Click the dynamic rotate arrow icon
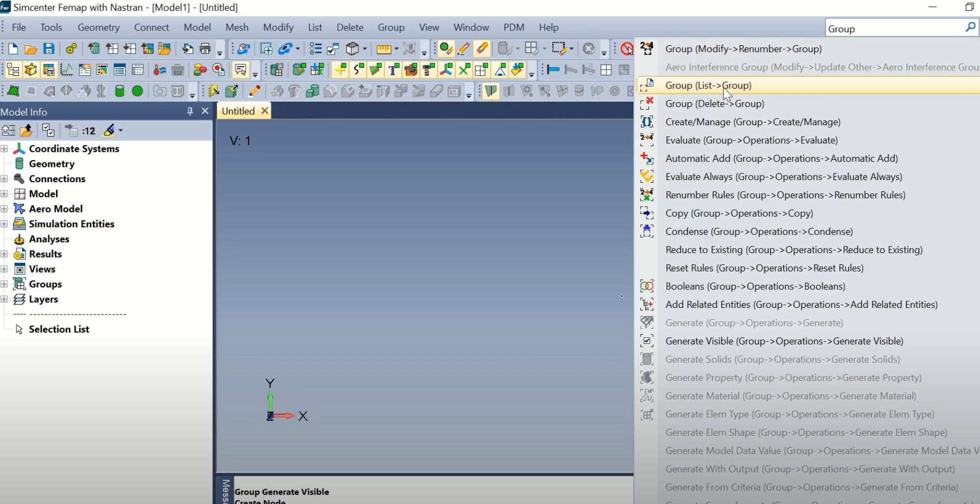Viewport: 980px width, 504px height. (285, 49)
